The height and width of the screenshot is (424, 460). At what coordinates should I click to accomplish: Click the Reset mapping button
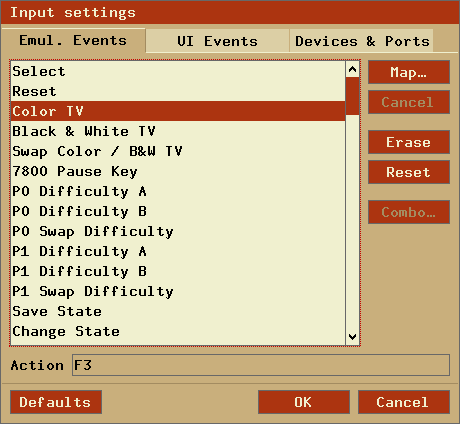coord(409,172)
